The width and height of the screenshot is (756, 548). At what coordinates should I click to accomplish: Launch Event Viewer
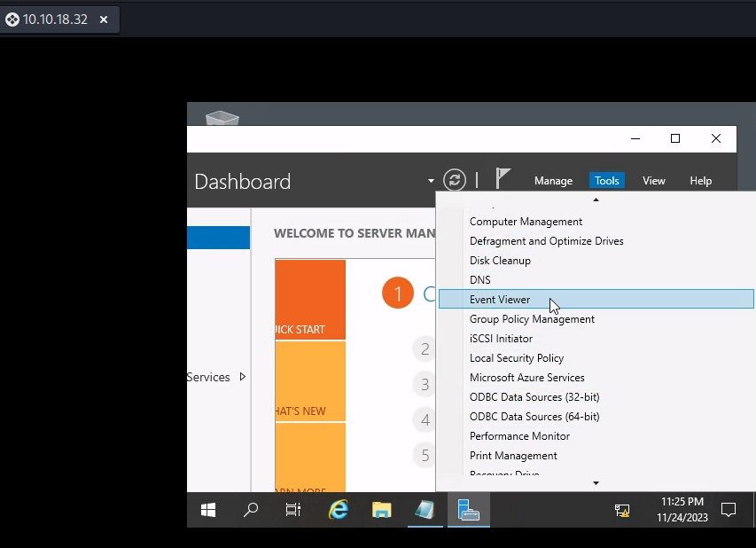pyautogui.click(x=596, y=299)
